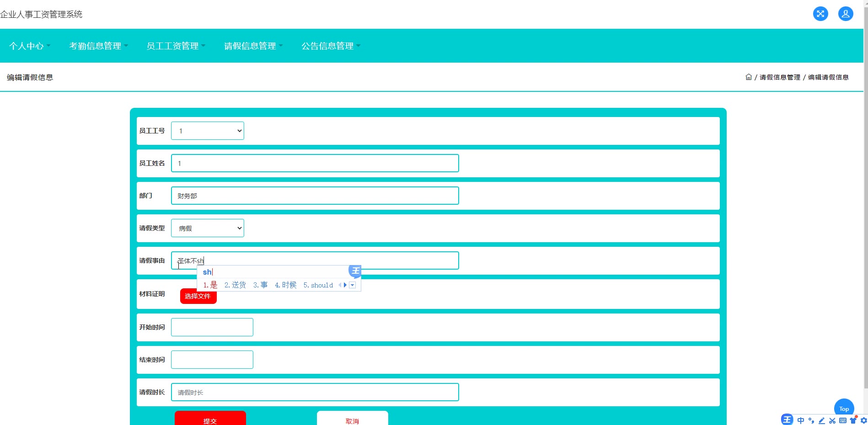Focus the 请假事由 text field

pyautogui.click(x=315, y=260)
